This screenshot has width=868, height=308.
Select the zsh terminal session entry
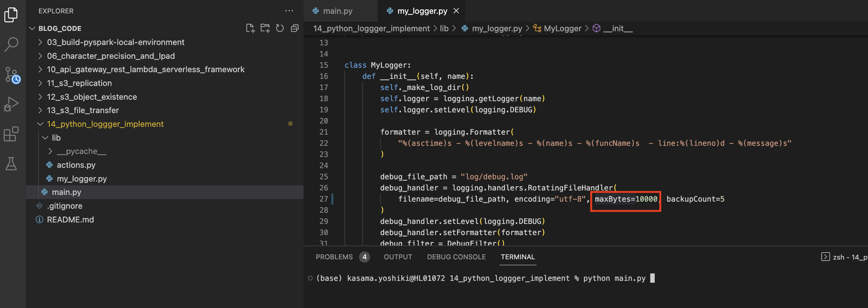pyautogui.click(x=844, y=257)
